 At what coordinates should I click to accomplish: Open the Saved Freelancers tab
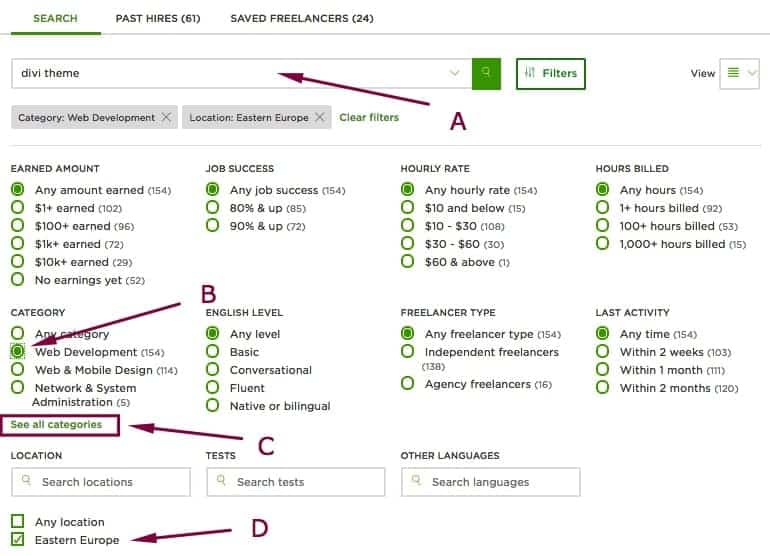301,18
